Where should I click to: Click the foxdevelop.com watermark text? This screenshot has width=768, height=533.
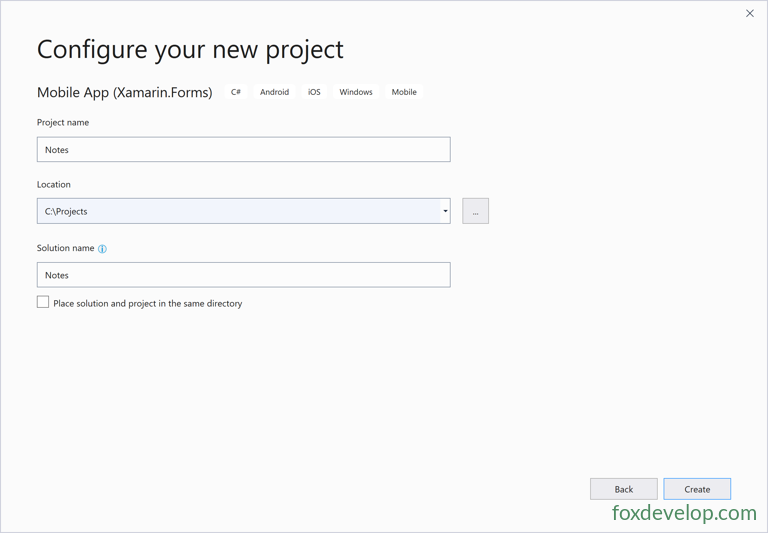coord(684,513)
